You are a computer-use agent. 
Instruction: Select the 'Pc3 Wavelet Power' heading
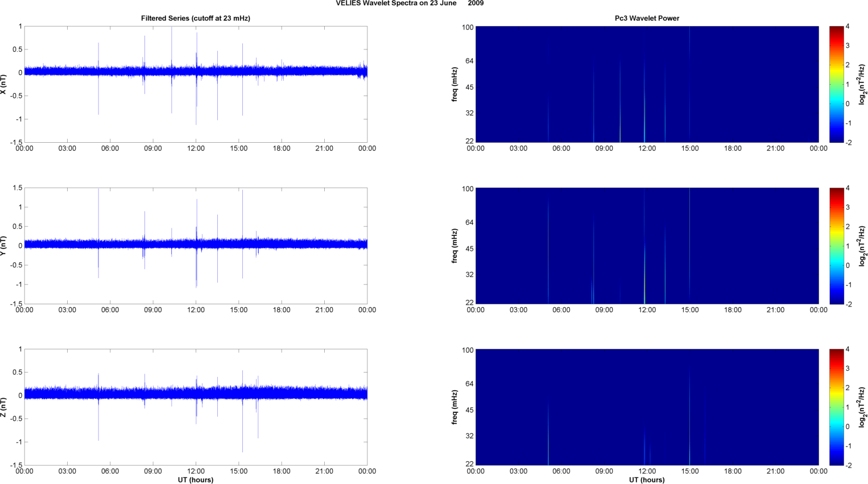[647, 18]
